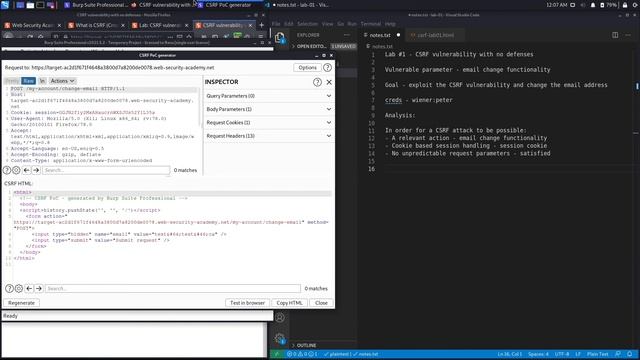The height and width of the screenshot is (360, 640).
Task: Open CSRF HTML search settings gear
Action: (x=19, y=289)
